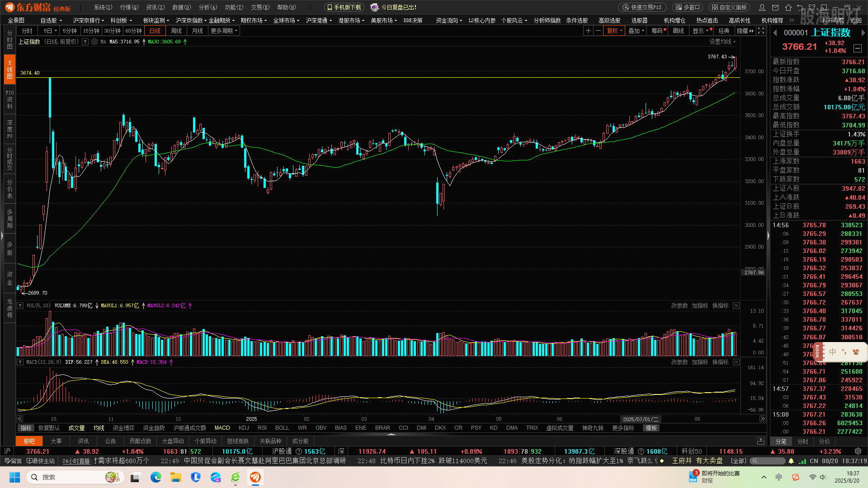Switch to the 分时 intraday tab
Screen dimensions: 868x488
point(27,31)
